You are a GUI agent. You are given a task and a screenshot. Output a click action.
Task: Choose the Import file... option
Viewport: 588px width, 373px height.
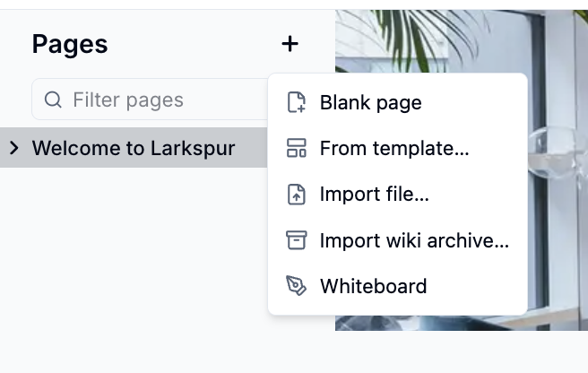coord(397,195)
